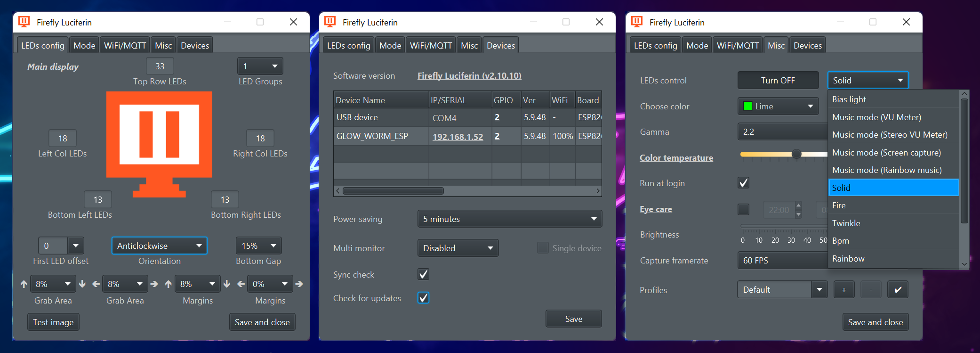Click up arrow on Eye care time spinner
The image size is (980, 353).
(x=798, y=205)
